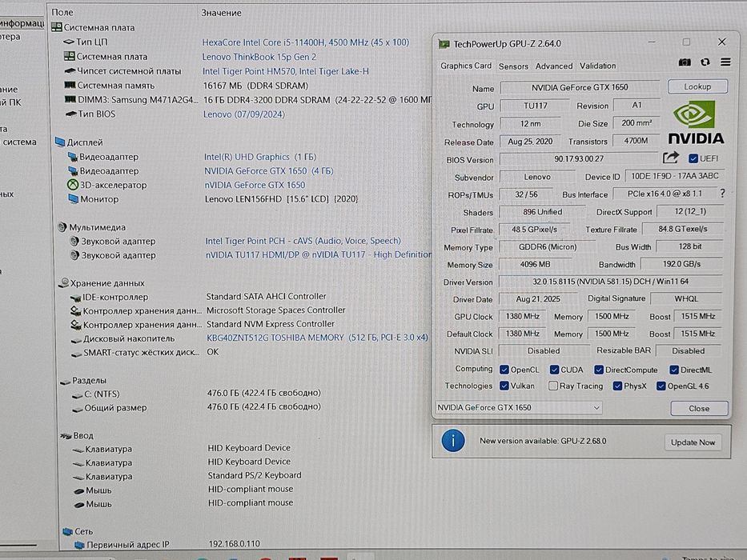Screen dimensions: 747x560
Task: Open the Graphics Card tab
Action: point(465,66)
